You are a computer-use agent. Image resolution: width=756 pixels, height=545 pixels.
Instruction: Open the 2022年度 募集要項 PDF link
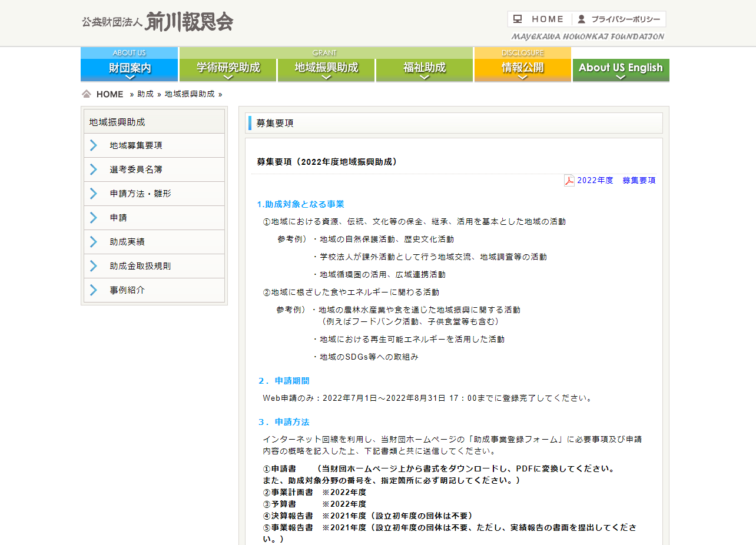coord(616,181)
